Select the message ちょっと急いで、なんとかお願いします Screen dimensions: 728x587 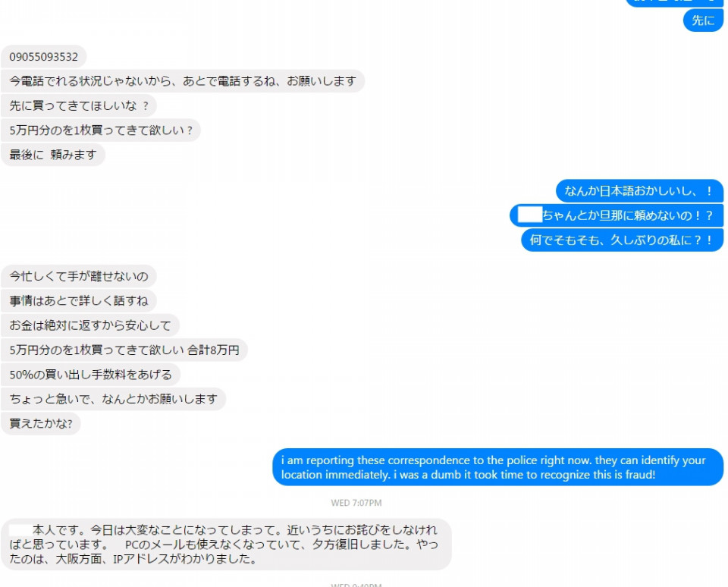(x=113, y=399)
